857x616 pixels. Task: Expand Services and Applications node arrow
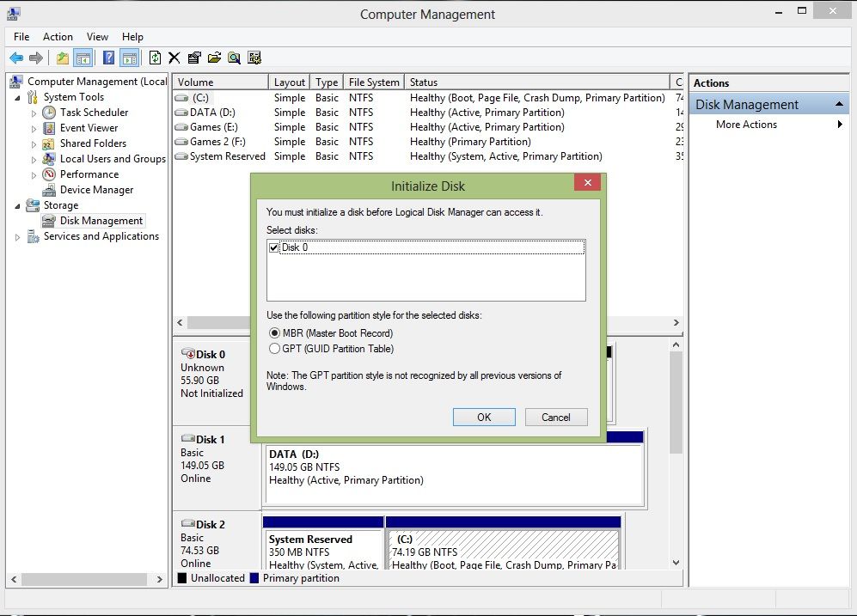pyautogui.click(x=17, y=237)
